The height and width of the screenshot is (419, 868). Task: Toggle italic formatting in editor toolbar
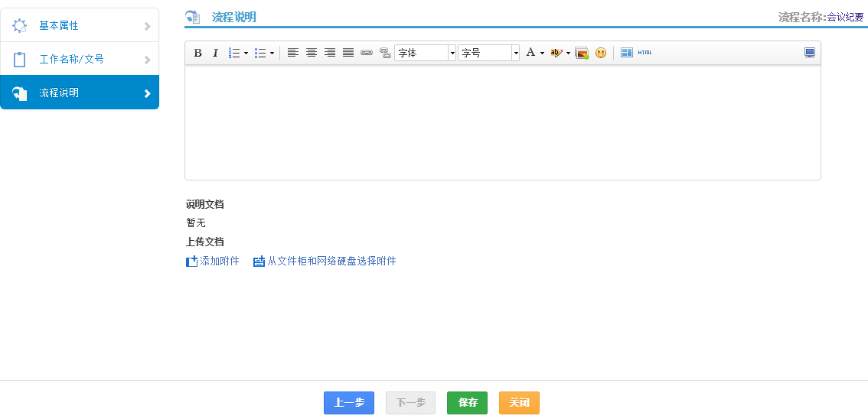[215, 53]
